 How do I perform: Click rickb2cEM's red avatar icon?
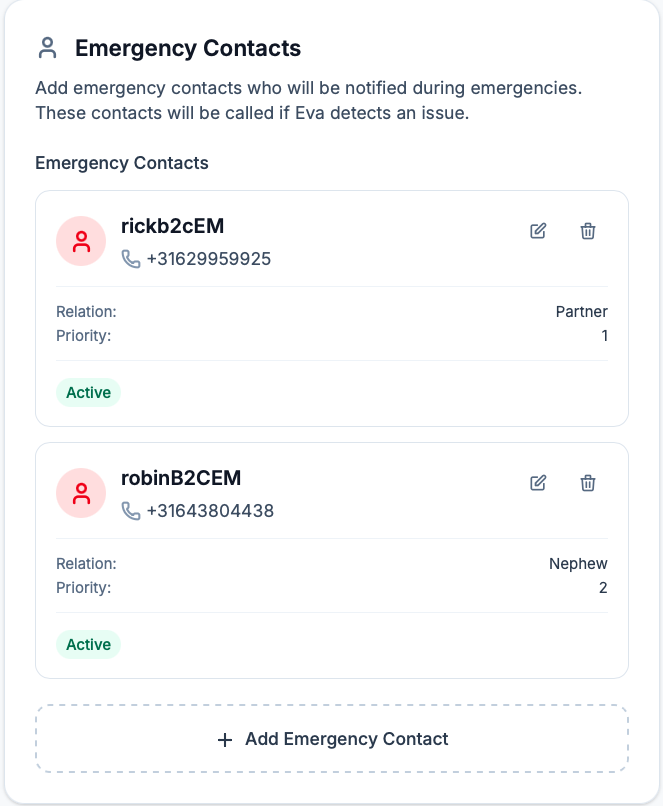click(81, 241)
